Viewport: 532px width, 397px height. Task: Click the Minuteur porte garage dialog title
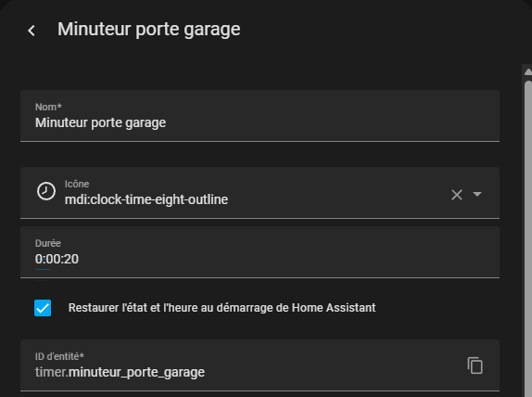tap(149, 29)
